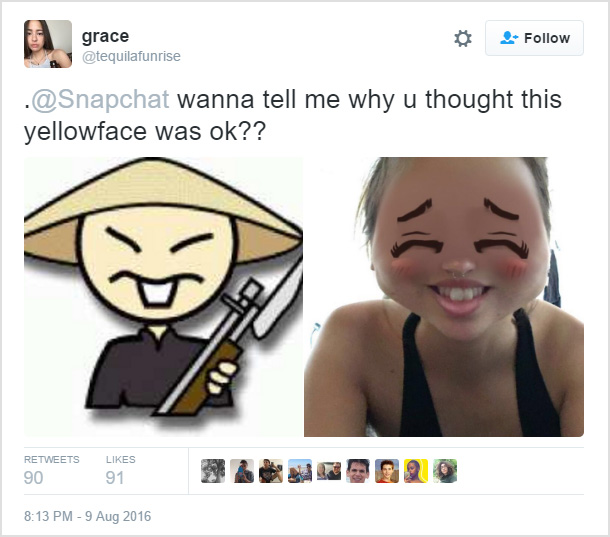
Task: Open third liker avatar in row
Action: point(271,471)
